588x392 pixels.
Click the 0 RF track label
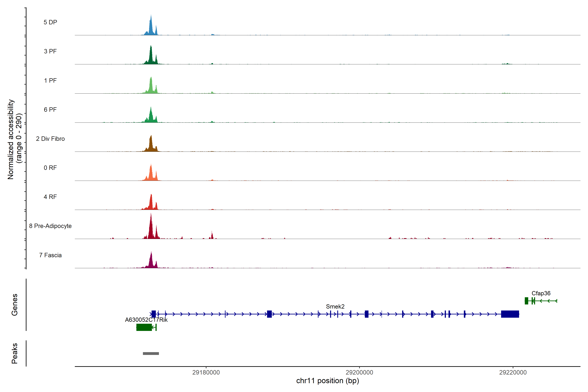50,168
